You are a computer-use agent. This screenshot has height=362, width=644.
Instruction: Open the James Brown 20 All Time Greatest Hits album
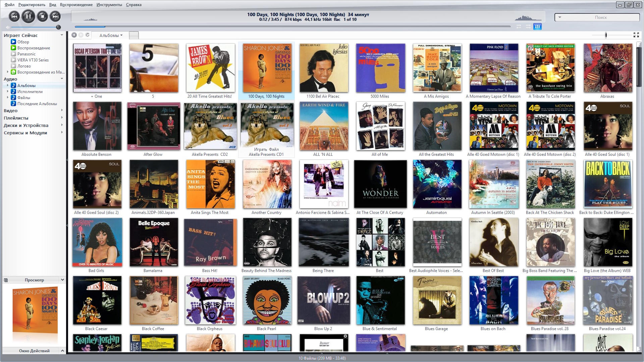tap(210, 68)
